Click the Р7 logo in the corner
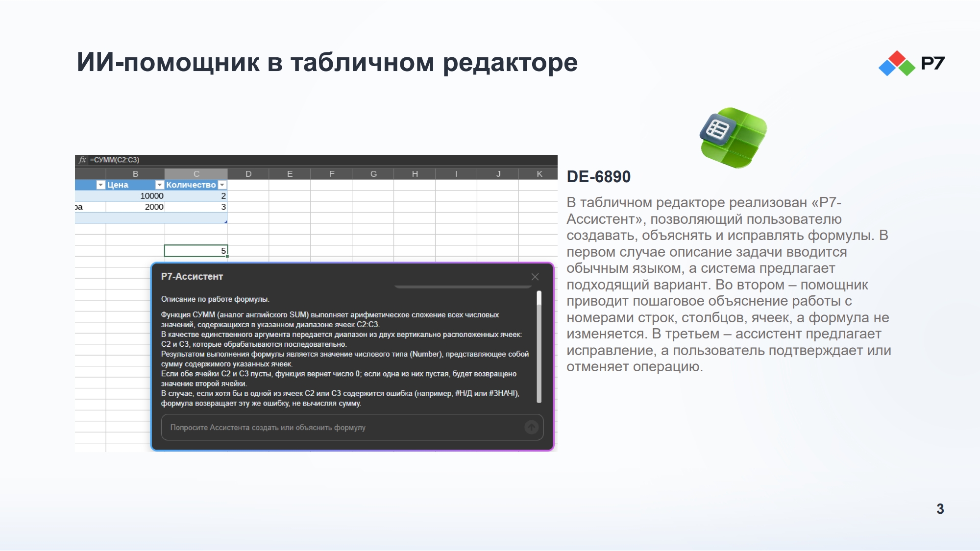Viewport: 980px width, 551px height. 911,63
